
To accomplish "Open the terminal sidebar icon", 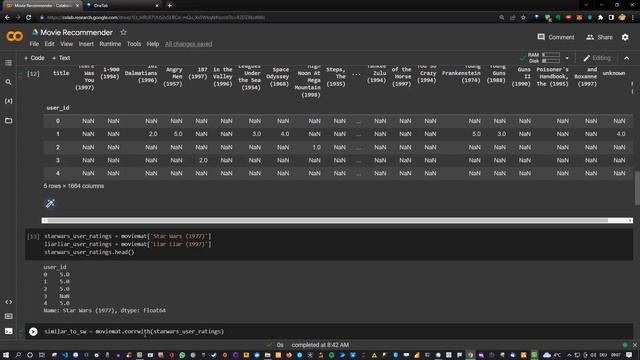I will [8, 331].
